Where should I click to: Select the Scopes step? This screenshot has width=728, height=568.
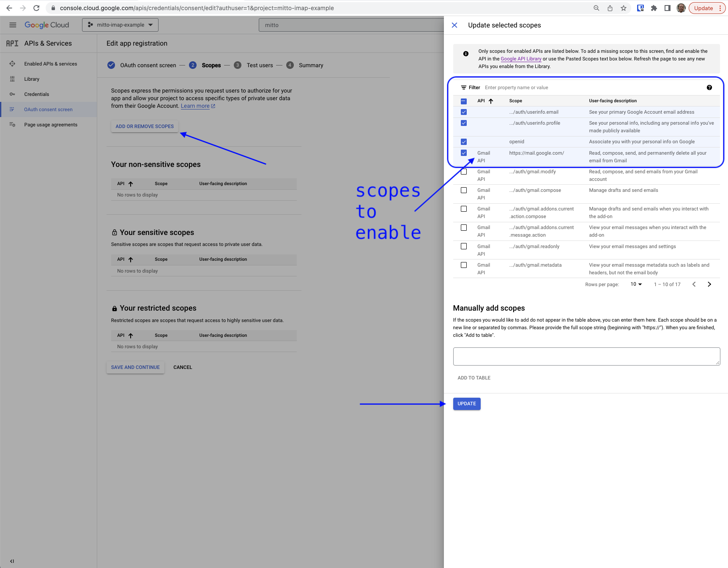coord(205,65)
